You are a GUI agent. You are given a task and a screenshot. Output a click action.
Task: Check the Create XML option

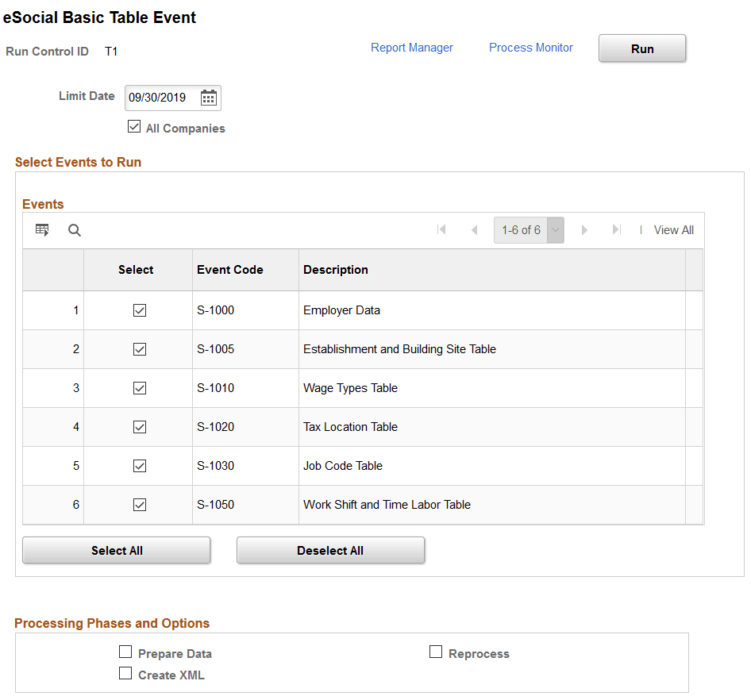[x=125, y=673]
